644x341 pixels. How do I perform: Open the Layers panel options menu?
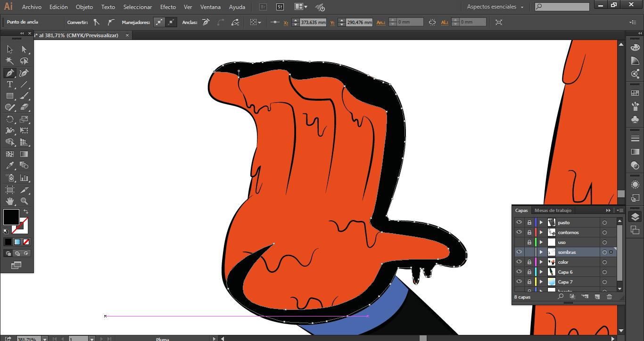pos(620,211)
